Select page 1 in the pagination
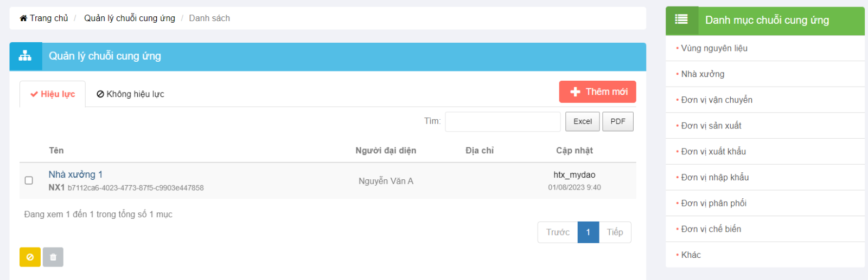This screenshot has width=868, height=280. point(588,232)
